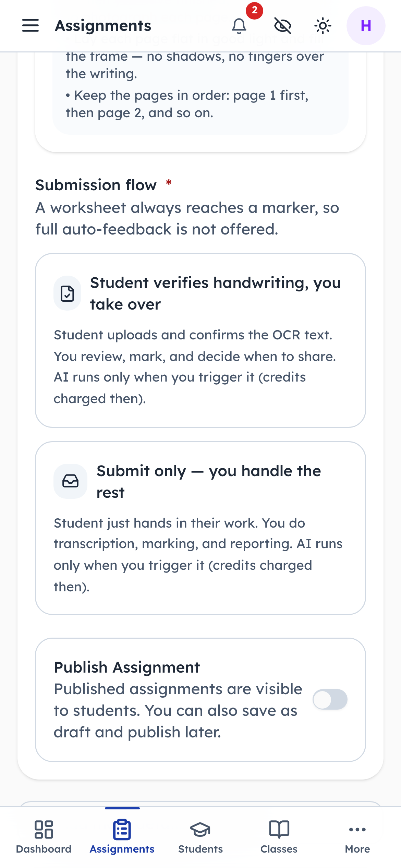Click the graduation cap Students icon
Viewport: 401px width, 868px height.
200,830
